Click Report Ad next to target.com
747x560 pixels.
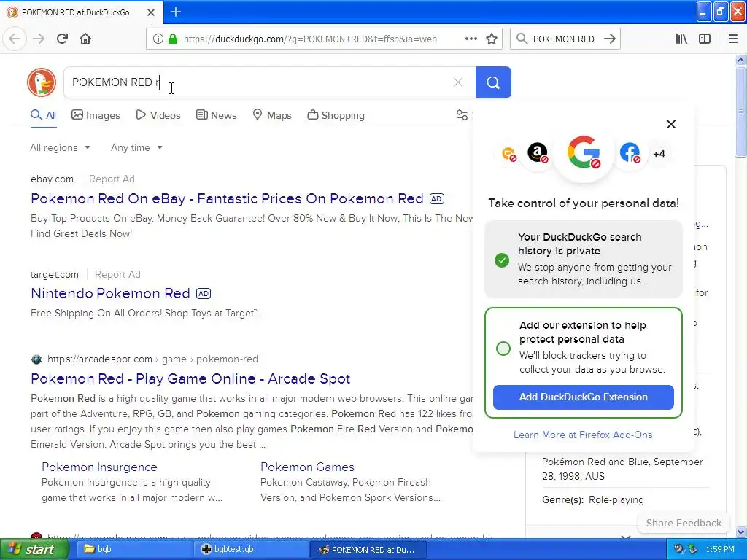pyautogui.click(x=117, y=274)
